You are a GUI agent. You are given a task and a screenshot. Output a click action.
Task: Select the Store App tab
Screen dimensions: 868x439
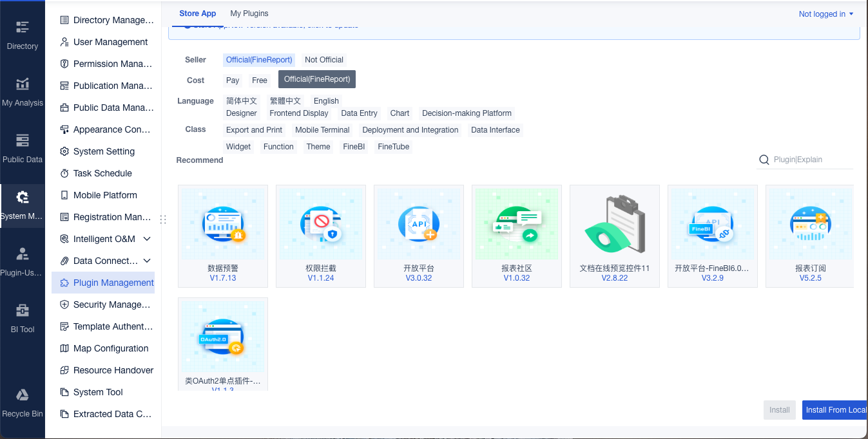198,14
